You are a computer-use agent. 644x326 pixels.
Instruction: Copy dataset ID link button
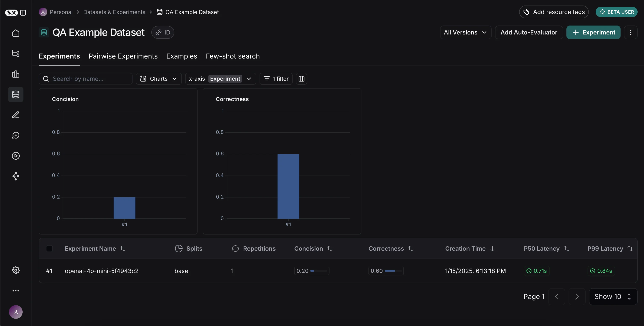point(163,32)
